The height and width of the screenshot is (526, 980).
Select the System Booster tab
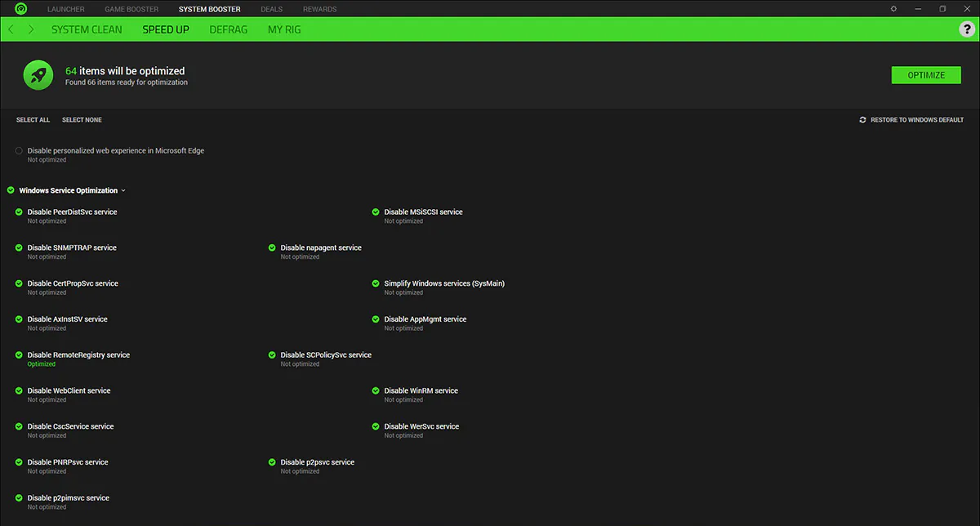(210, 9)
